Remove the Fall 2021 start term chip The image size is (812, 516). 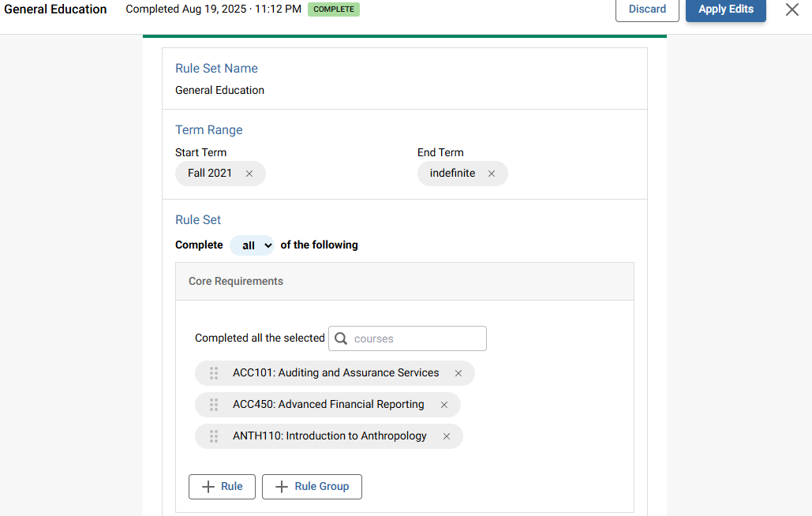249,173
